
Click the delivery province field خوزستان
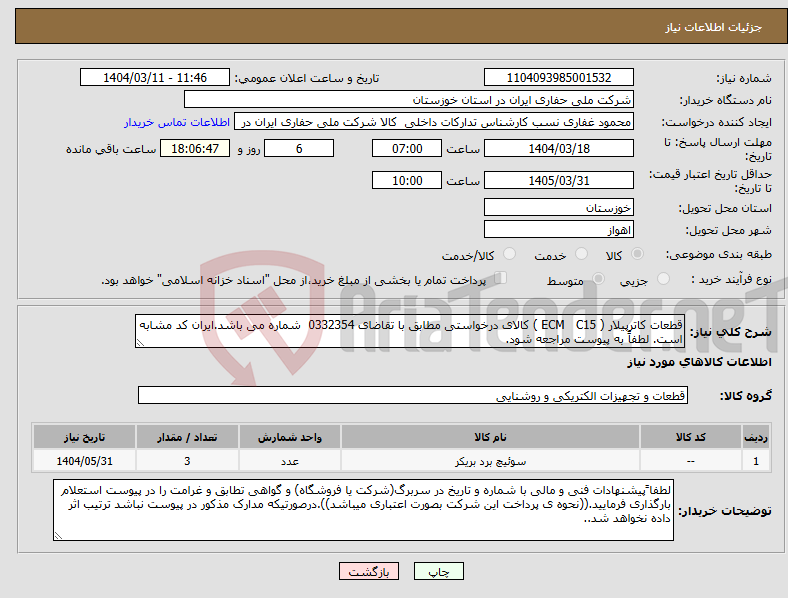click(559, 208)
